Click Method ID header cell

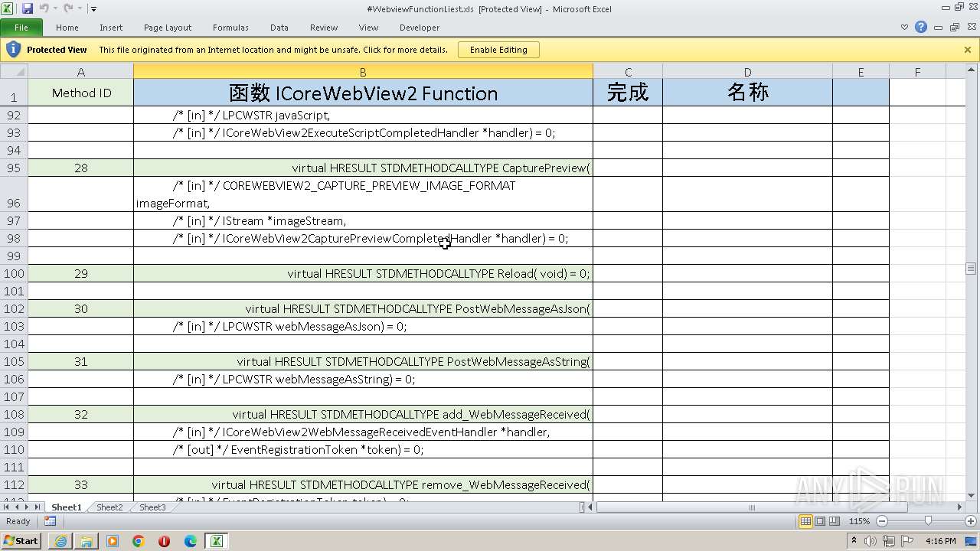click(81, 93)
